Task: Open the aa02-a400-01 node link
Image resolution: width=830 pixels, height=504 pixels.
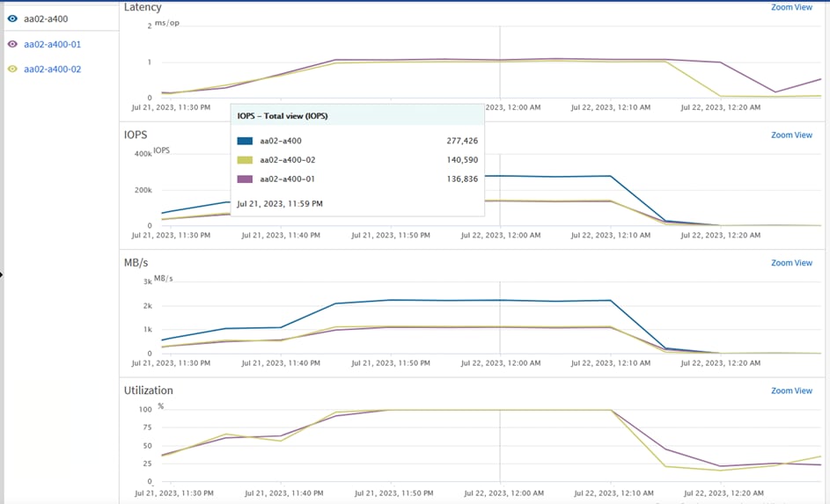Action: coord(53,45)
